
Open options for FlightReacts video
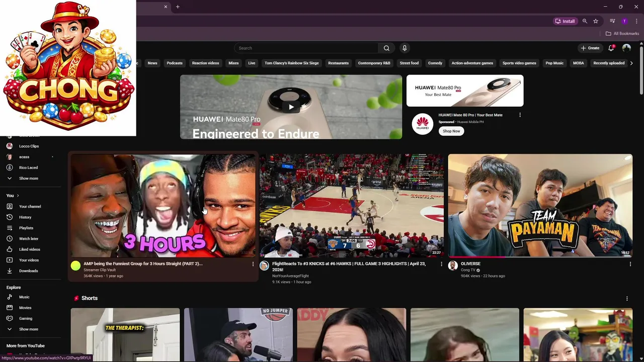441,264
